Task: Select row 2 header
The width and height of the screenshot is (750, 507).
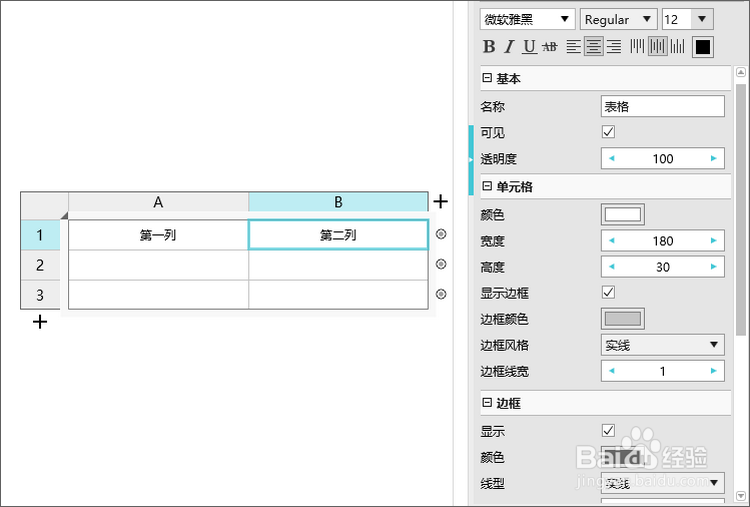Action: point(40,265)
